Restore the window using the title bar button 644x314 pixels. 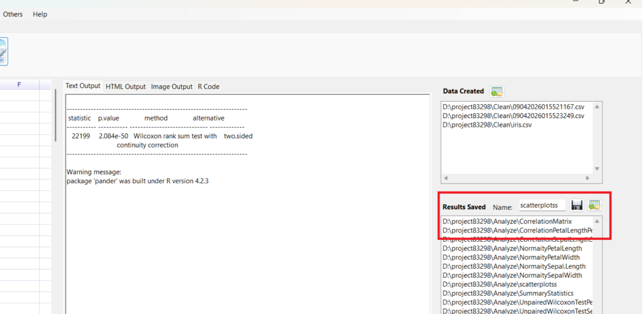(601, 3)
